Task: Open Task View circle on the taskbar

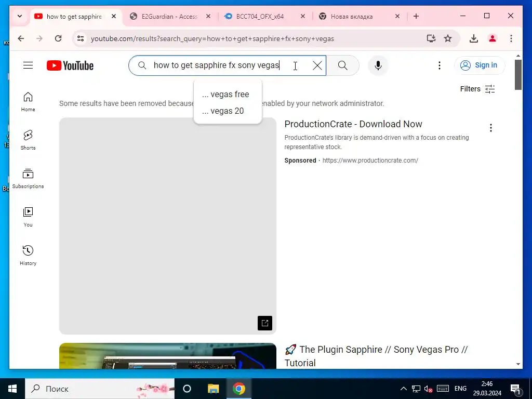Action: coord(187,389)
